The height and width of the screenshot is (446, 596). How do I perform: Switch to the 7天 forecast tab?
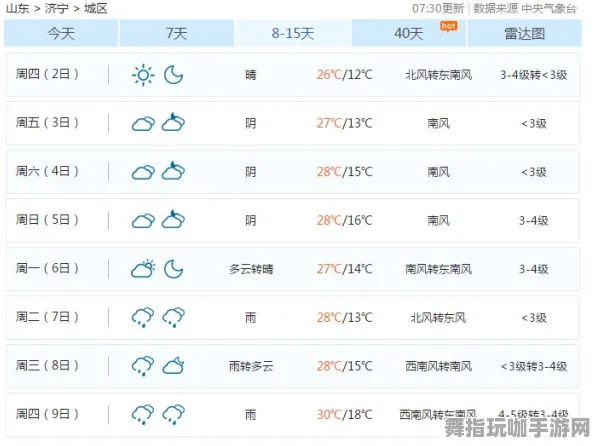(177, 33)
